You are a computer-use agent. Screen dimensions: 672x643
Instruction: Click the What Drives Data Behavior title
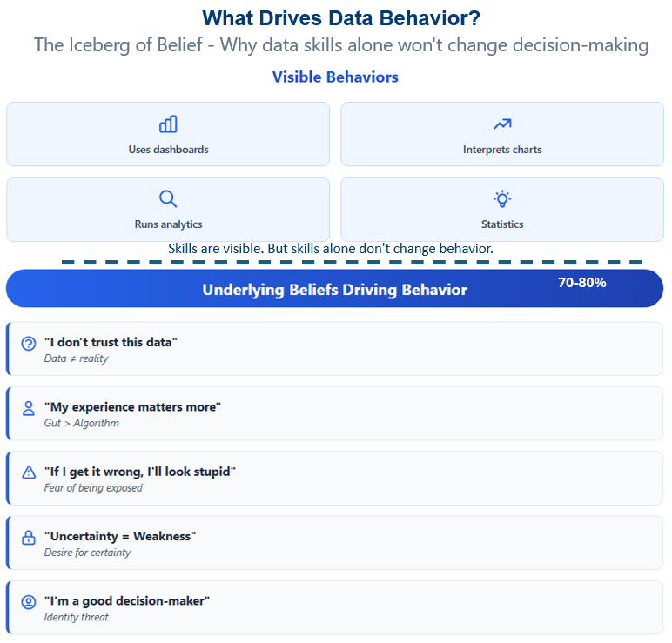(x=341, y=18)
